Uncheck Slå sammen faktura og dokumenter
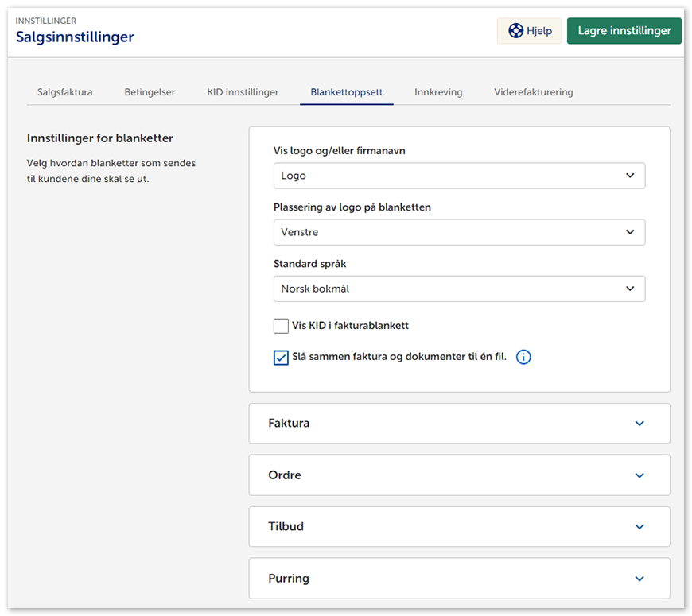The width and height of the screenshot is (692, 616). coord(281,358)
